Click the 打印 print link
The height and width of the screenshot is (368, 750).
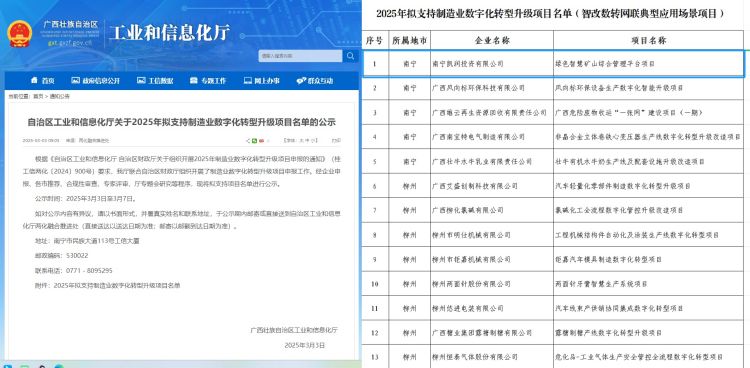click(x=336, y=141)
